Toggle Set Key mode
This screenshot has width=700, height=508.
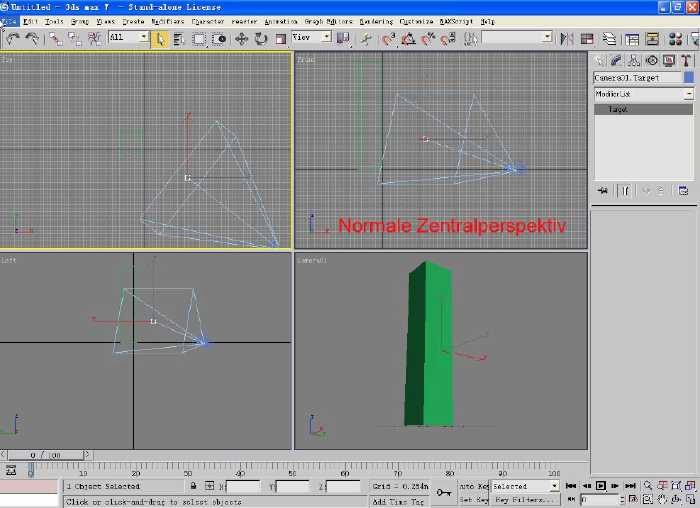click(472, 498)
